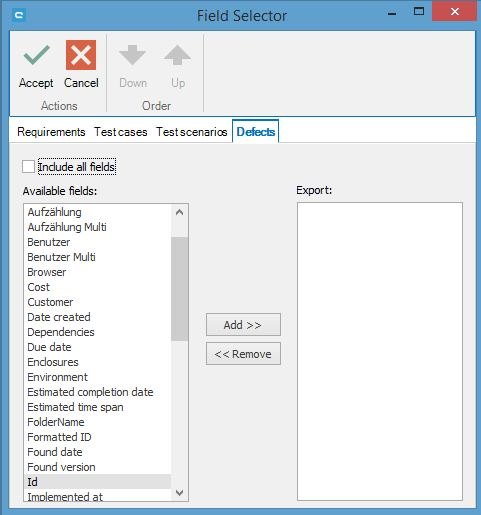
Task: Close the Field Selector window
Action: 454,12
